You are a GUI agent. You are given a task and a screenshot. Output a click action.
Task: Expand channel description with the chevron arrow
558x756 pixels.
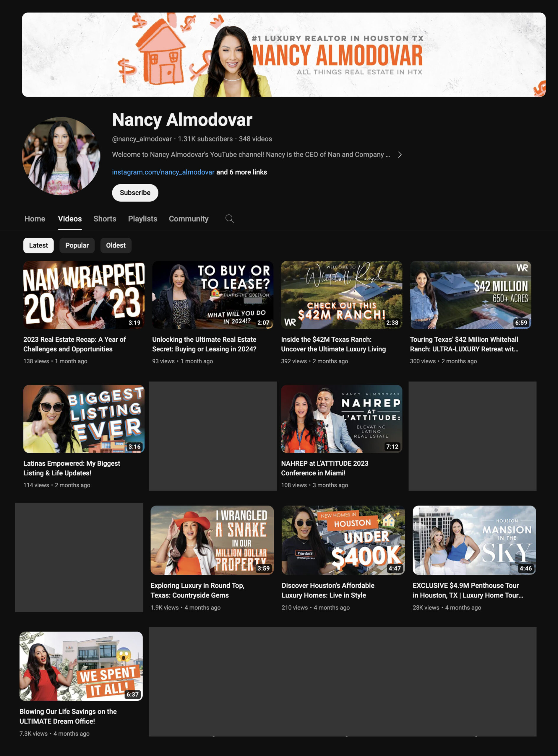tap(400, 154)
